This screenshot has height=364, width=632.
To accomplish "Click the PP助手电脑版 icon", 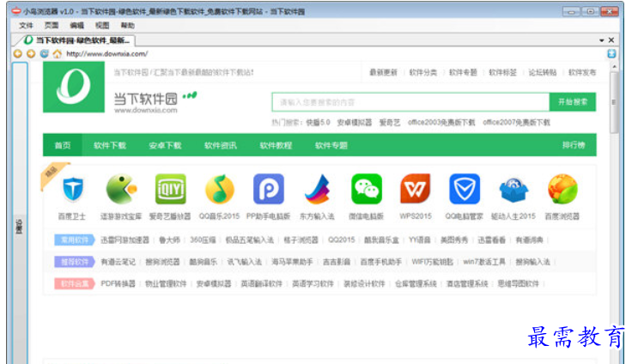I will pyautogui.click(x=268, y=189).
